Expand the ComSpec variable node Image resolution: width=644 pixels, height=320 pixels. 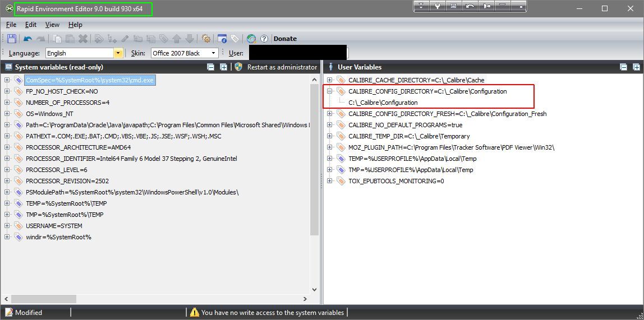tap(7, 80)
